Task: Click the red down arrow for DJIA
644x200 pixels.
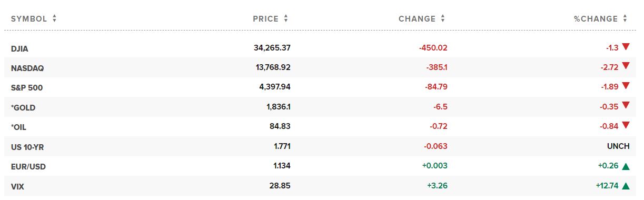Action: [626, 47]
